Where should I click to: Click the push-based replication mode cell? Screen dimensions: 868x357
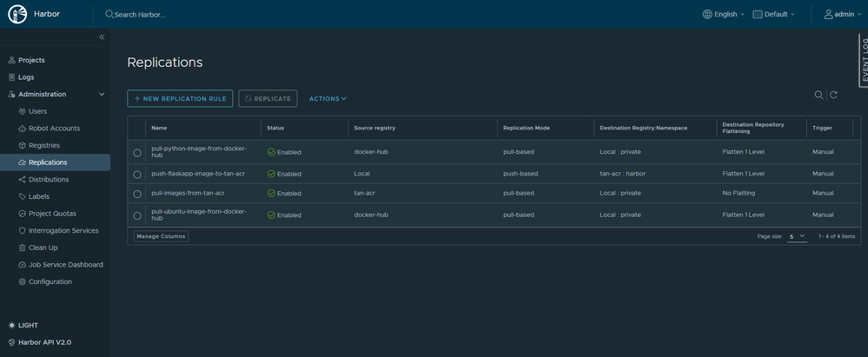(520, 174)
